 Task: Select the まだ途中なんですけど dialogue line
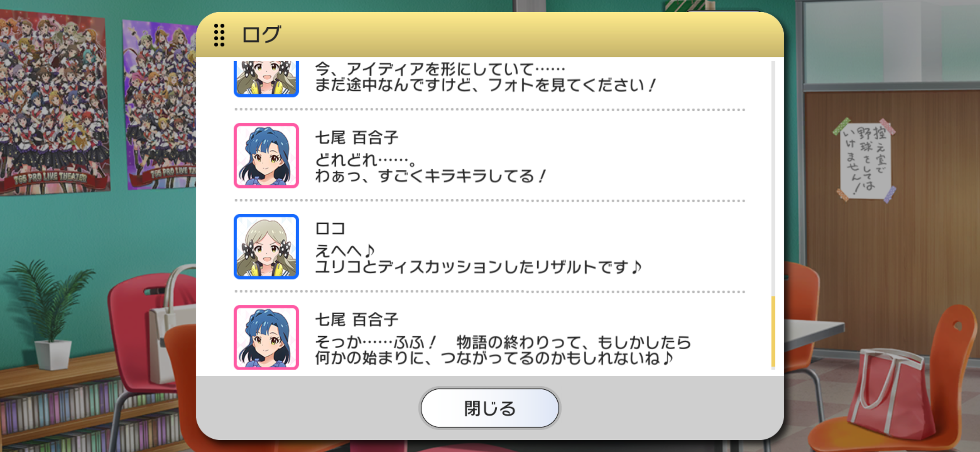coord(485,85)
